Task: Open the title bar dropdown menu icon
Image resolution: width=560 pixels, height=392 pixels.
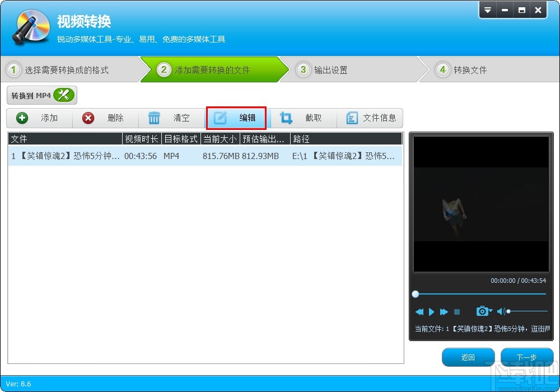Action: click(488, 10)
